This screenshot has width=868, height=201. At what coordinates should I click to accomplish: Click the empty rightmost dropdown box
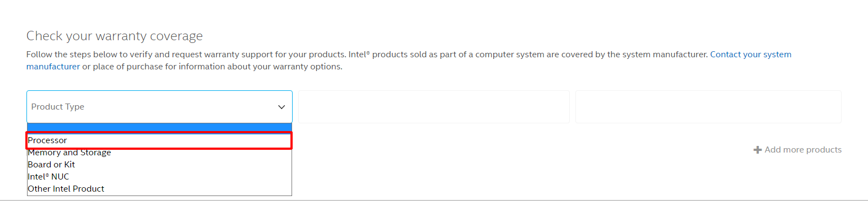[x=708, y=107]
